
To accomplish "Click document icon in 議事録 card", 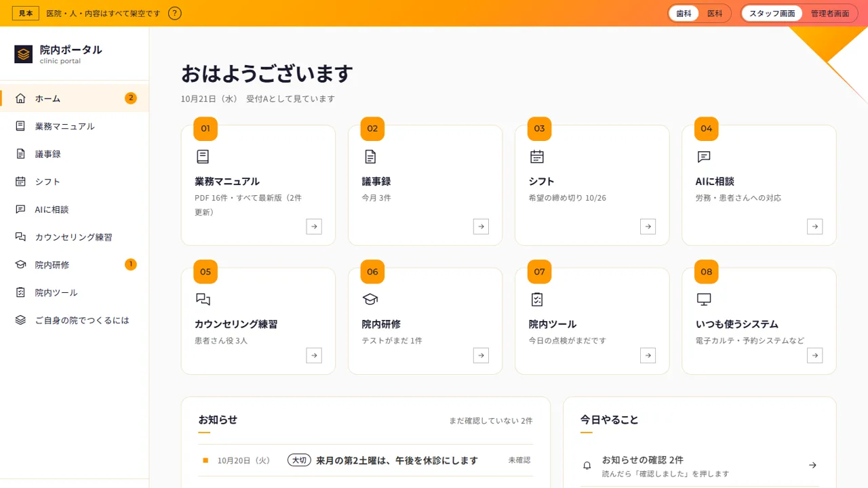I will pyautogui.click(x=370, y=157).
